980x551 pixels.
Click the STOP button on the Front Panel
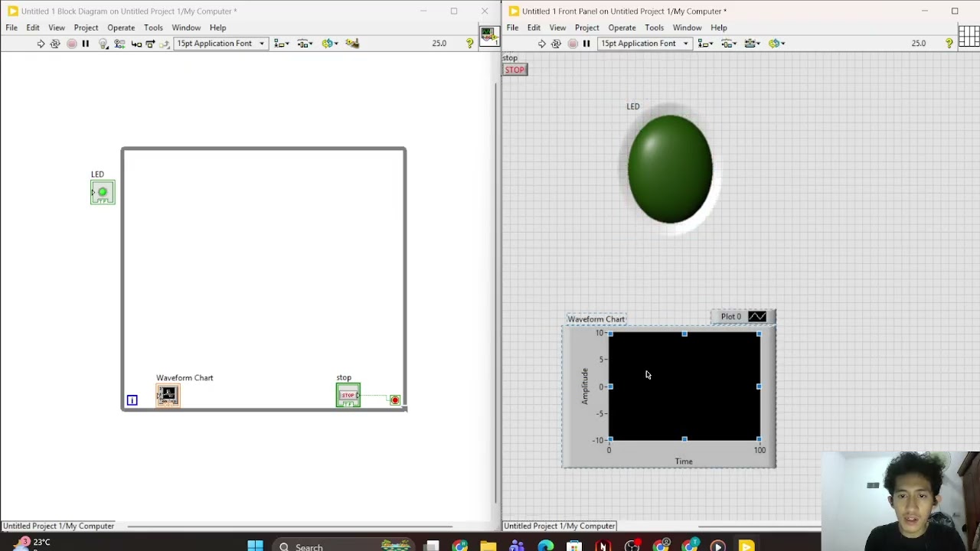click(x=515, y=70)
